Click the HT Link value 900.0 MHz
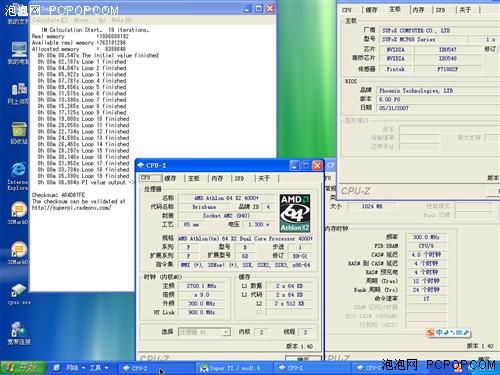Screen dimensions: 500x375 click(201, 312)
